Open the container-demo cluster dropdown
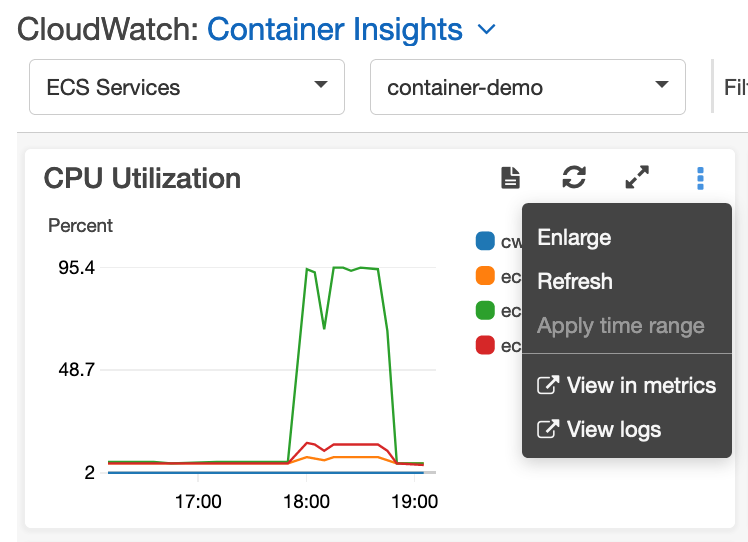 point(528,87)
